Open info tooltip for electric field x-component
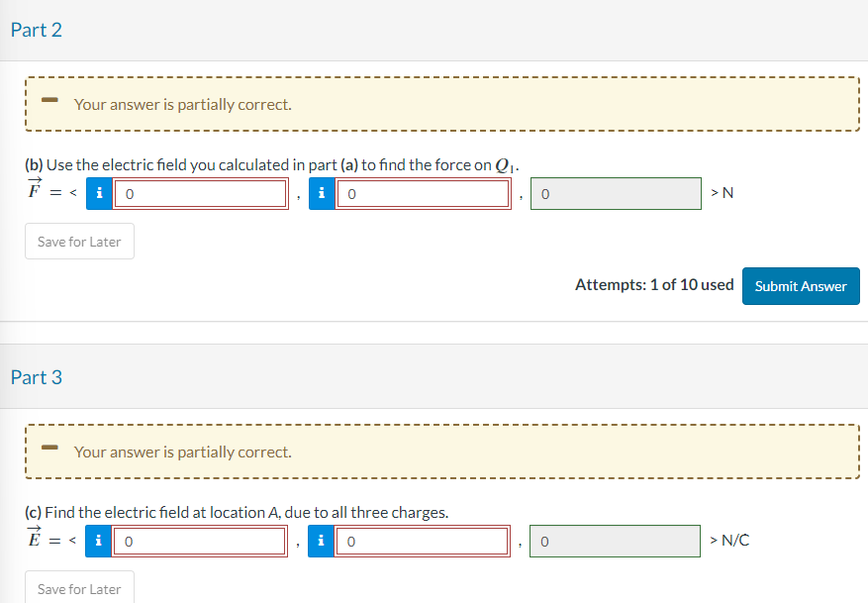Image resolution: width=868 pixels, height=603 pixels. tap(97, 541)
